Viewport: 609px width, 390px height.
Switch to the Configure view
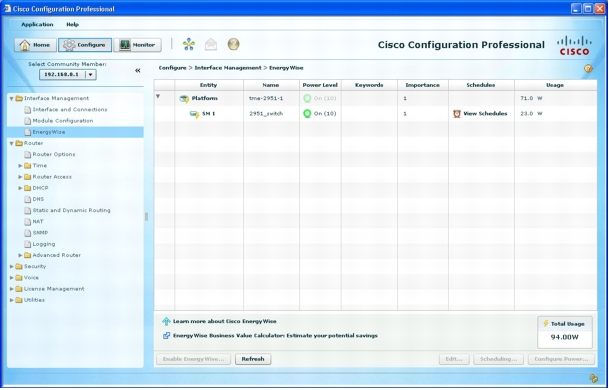(85, 45)
